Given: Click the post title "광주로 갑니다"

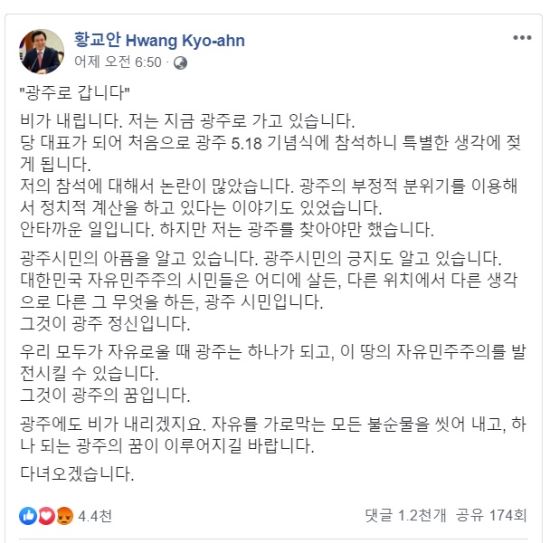Looking at the screenshot, I should [x=75, y=93].
